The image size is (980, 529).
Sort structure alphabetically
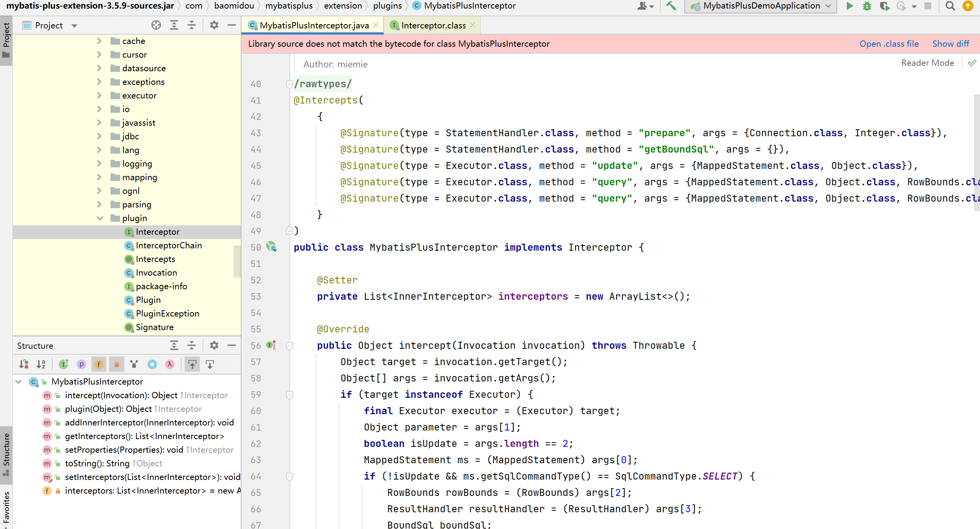pyautogui.click(x=41, y=364)
